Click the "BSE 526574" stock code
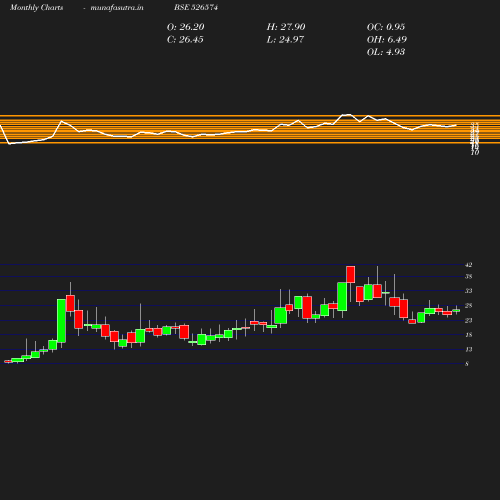 click(196, 8)
